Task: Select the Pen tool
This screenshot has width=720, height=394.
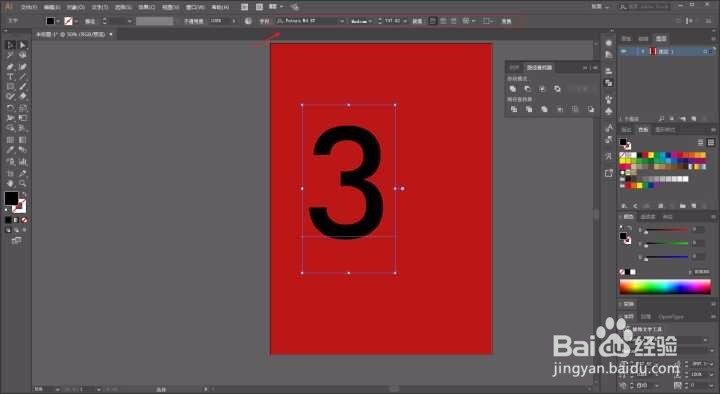Action: click(10, 67)
